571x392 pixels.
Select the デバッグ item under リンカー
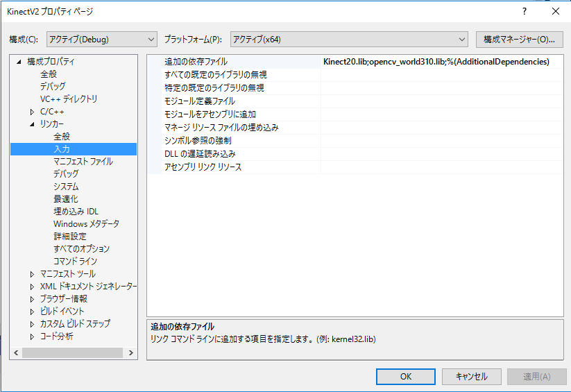click(66, 174)
